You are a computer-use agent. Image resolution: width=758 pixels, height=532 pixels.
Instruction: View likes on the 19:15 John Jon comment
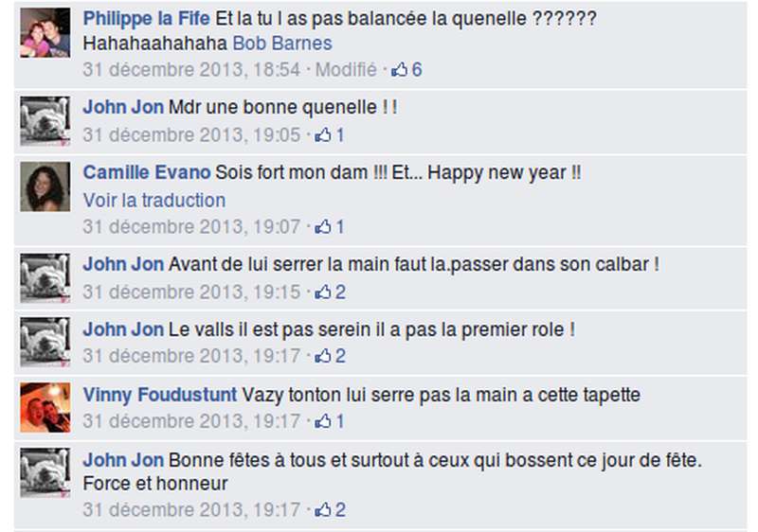[x=330, y=293]
